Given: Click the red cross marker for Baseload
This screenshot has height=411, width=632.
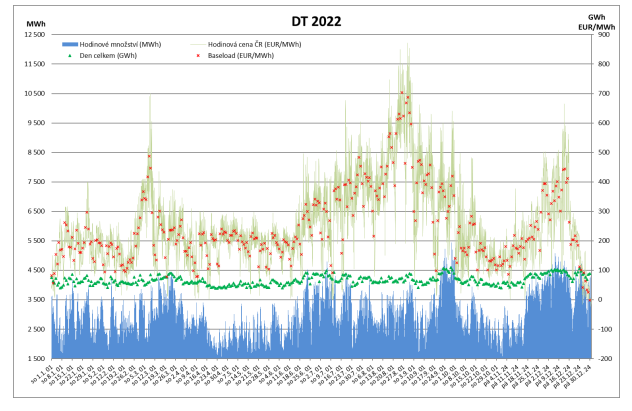Looking at the screenshot, I should (198, 56).
